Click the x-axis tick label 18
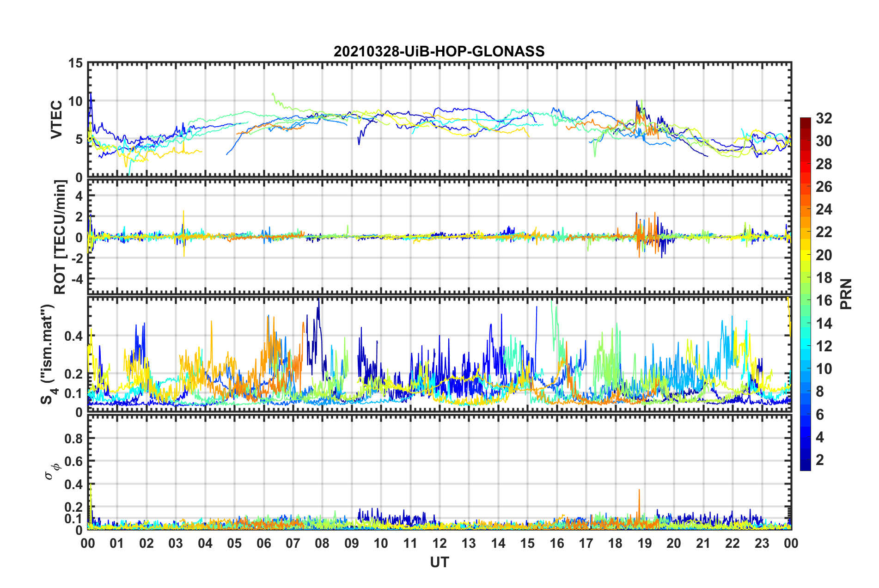 click(x=615, y=543)
